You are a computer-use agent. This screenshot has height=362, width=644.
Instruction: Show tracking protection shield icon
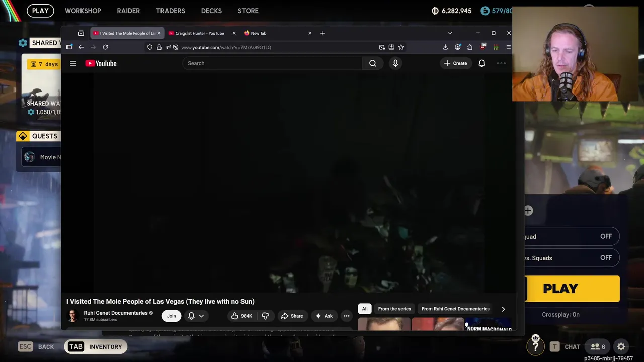[150, 47]
